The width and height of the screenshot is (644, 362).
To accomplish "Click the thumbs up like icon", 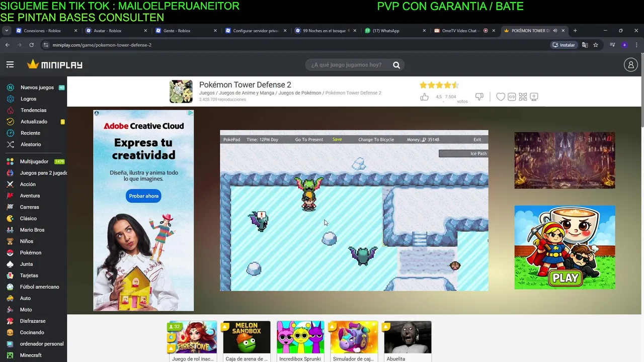I will [425, 97].
